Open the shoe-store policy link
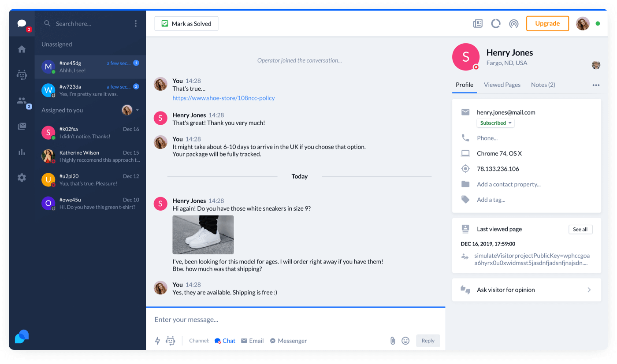Screen dimensions: 617x364 (223, 98)
